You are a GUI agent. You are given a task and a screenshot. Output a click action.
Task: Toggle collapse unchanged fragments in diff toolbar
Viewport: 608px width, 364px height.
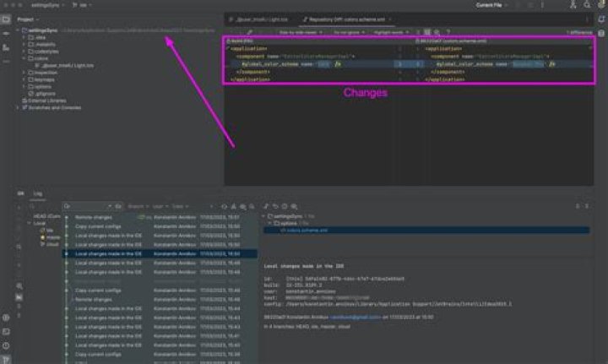pyautogui.click(x=418, y=33)
